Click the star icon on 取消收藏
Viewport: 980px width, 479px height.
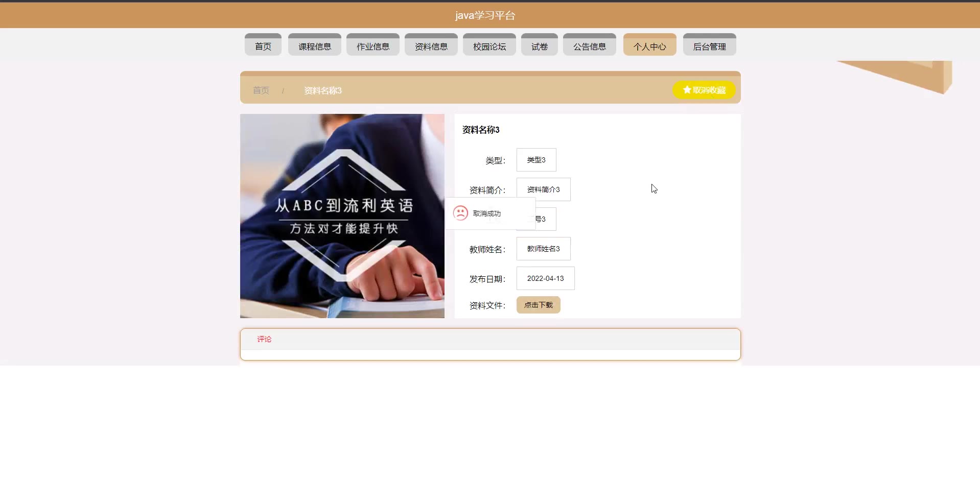coord(687,90)
